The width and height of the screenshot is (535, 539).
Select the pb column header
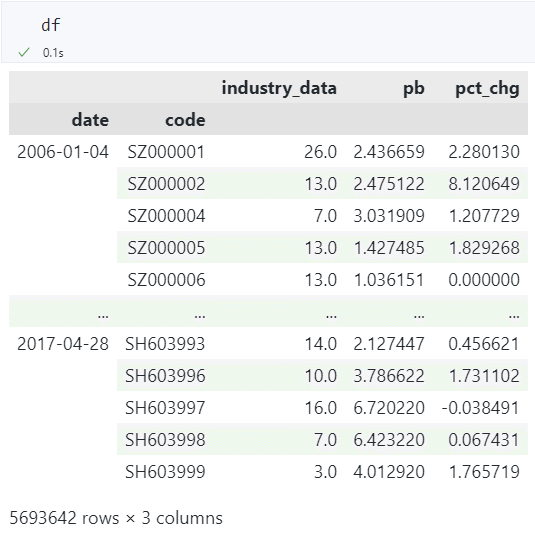point(414,89)
